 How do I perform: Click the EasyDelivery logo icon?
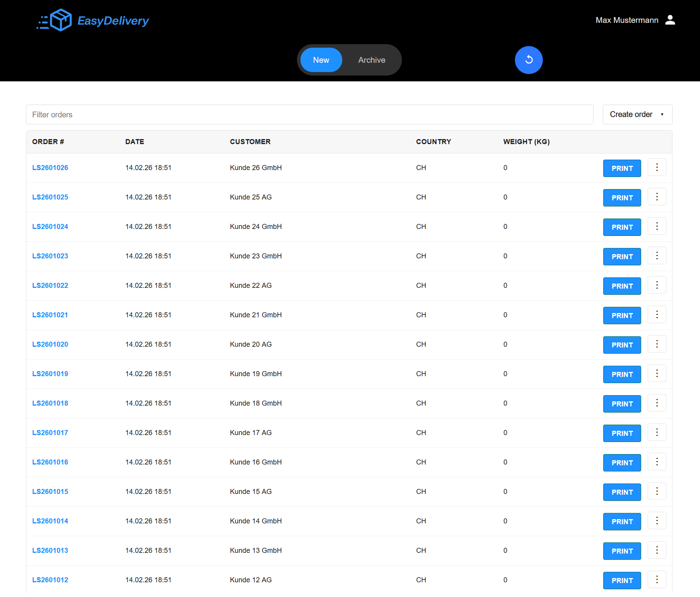coord(60,19)
